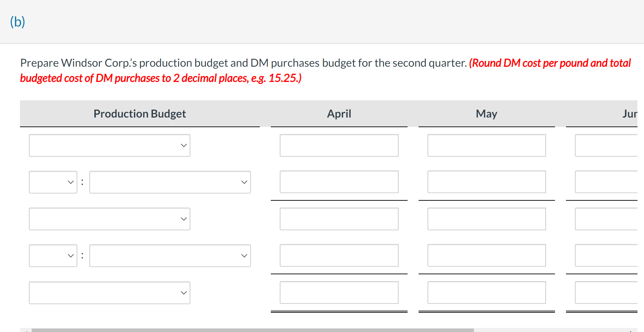Open the fourth row Add/Less dropdown
The image size is (644, 332).
click(53, 256)
